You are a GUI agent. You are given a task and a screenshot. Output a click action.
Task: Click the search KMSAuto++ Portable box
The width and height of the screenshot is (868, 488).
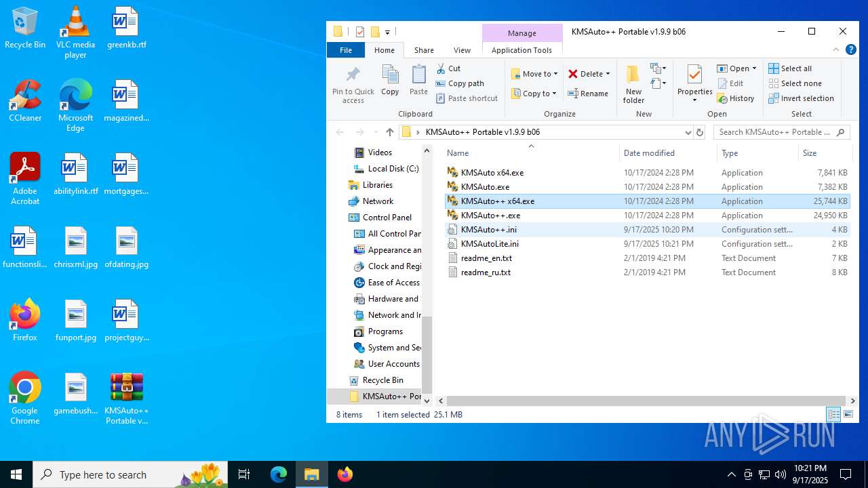(781, 132)
